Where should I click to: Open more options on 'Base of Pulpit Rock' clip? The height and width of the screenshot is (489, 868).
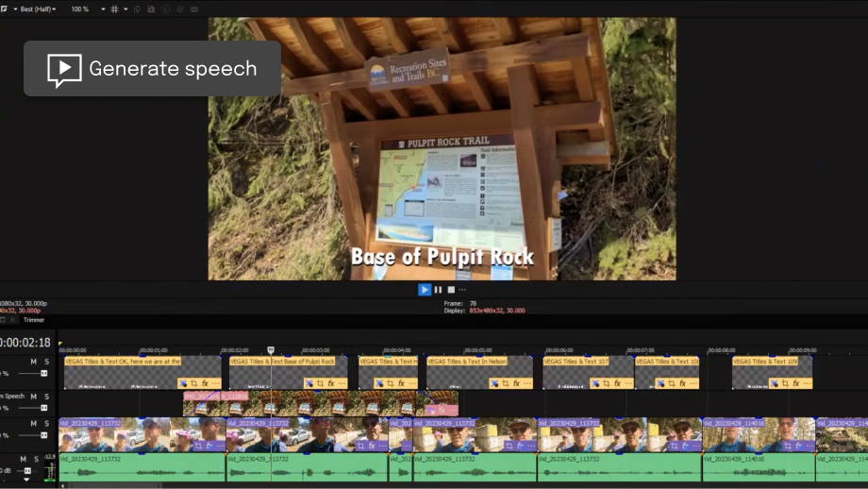342,383
